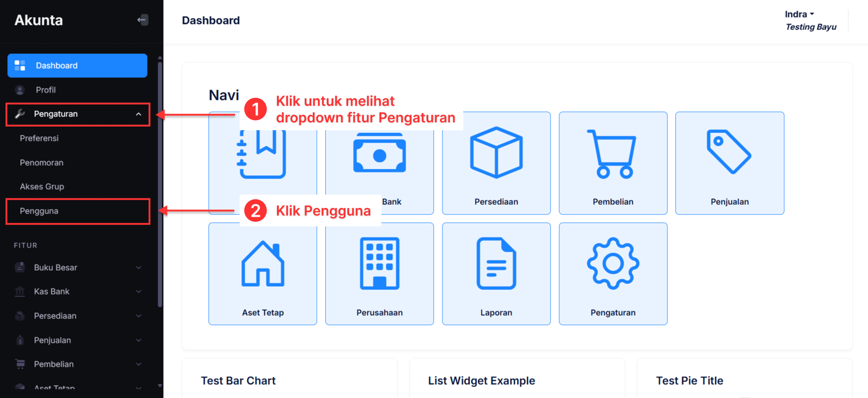Open the Laporan document tile
868x398 pixels.
496,274
